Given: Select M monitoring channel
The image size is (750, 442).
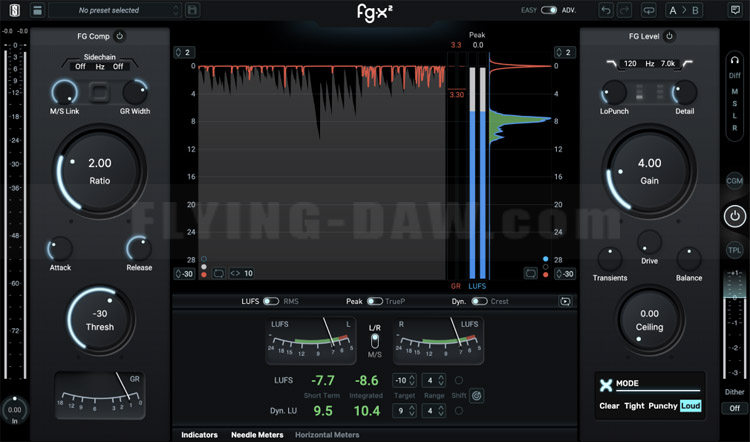Looking at the screenshot, I should (735, 91).
